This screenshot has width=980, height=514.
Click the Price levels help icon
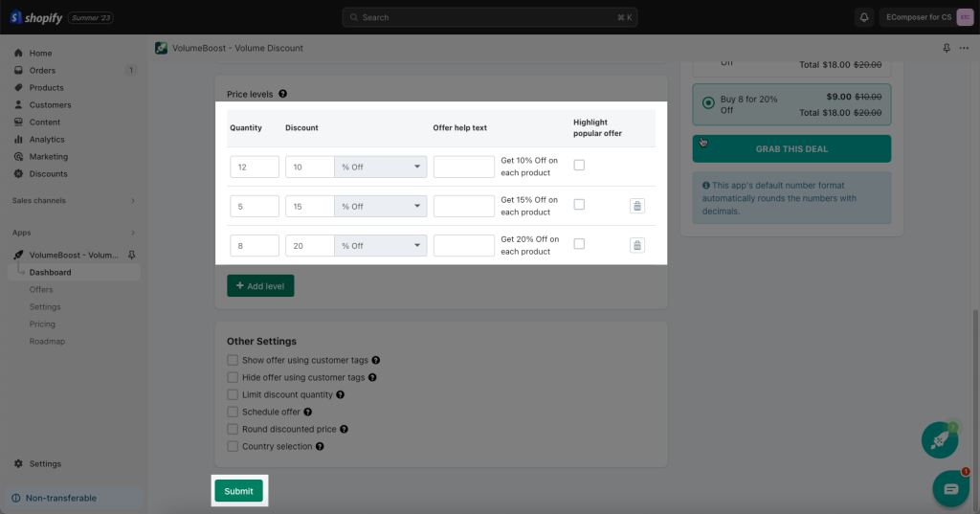[x=282, y=94]
